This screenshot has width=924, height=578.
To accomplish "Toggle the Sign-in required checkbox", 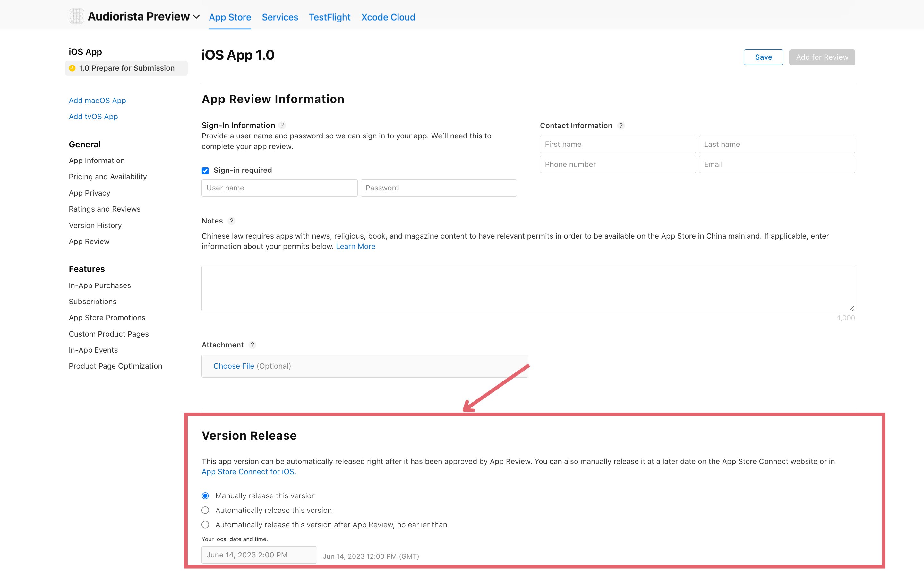I will coord(205,171).
